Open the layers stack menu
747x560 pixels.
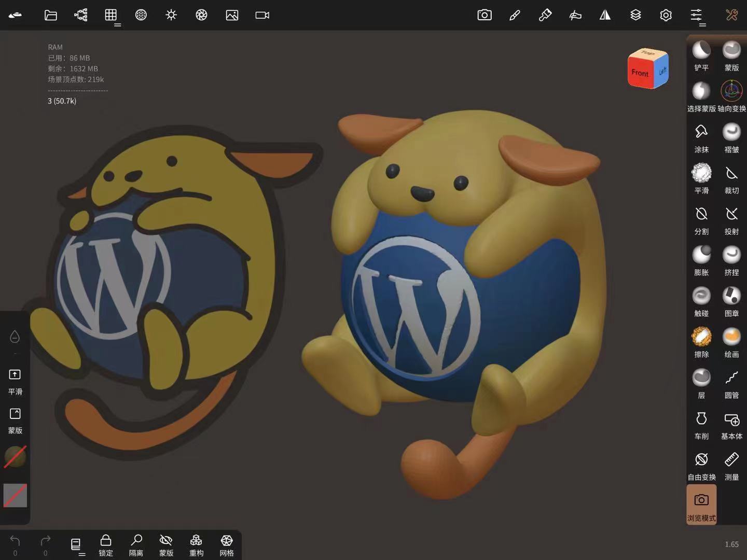coord(635,15)
